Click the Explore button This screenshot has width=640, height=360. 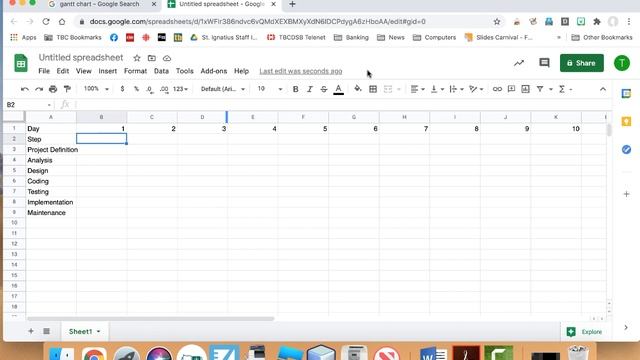pos(584,332)
